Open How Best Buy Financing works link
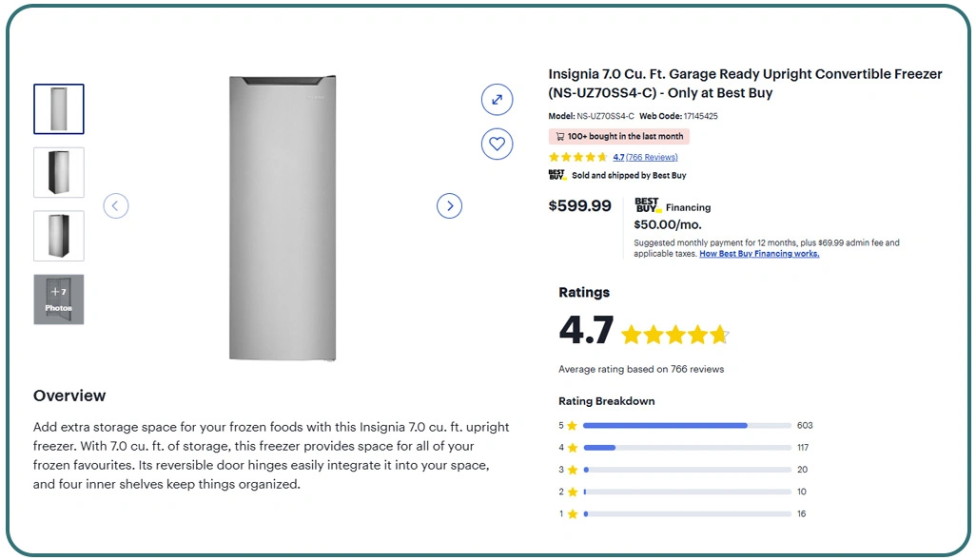Viewport: 976px width, 560px height. [759, 254]
